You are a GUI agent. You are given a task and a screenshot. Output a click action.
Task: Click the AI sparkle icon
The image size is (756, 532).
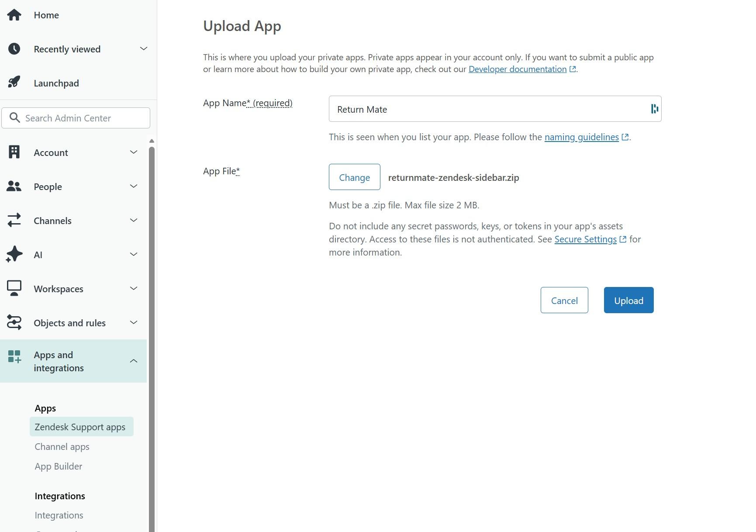pos(14,254)
